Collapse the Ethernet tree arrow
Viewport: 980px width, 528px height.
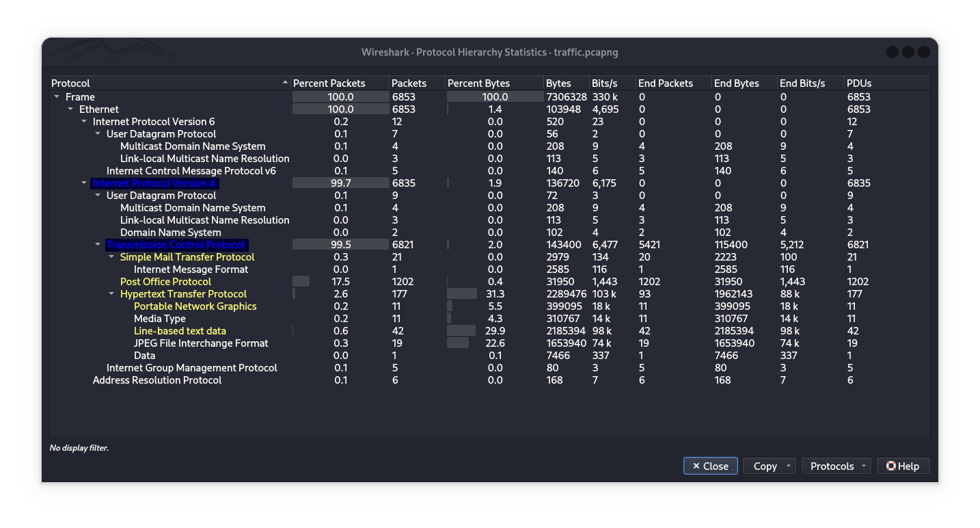click(x=71, y=109)
